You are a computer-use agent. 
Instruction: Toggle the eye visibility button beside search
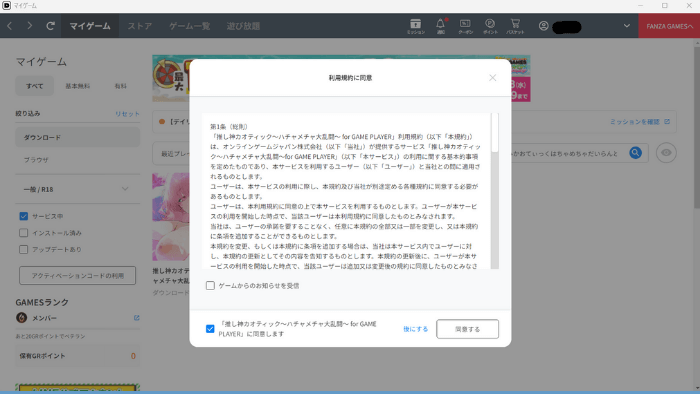666,153
